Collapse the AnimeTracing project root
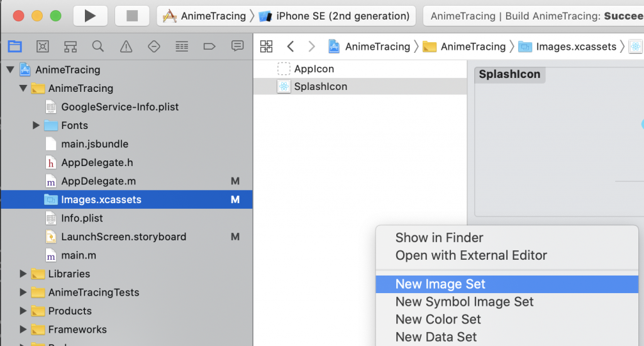Viewport: 644px width, 346px height. 10,69
